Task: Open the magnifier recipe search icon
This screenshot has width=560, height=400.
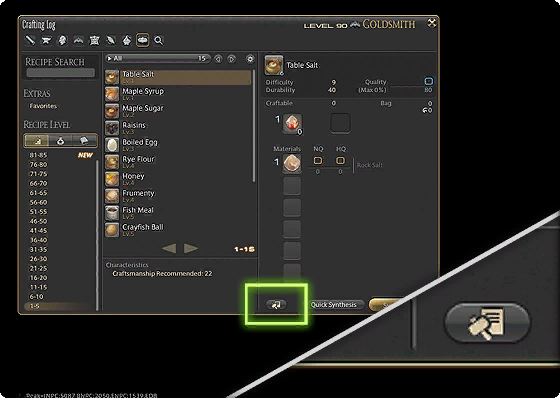Action: coord(159,40)
